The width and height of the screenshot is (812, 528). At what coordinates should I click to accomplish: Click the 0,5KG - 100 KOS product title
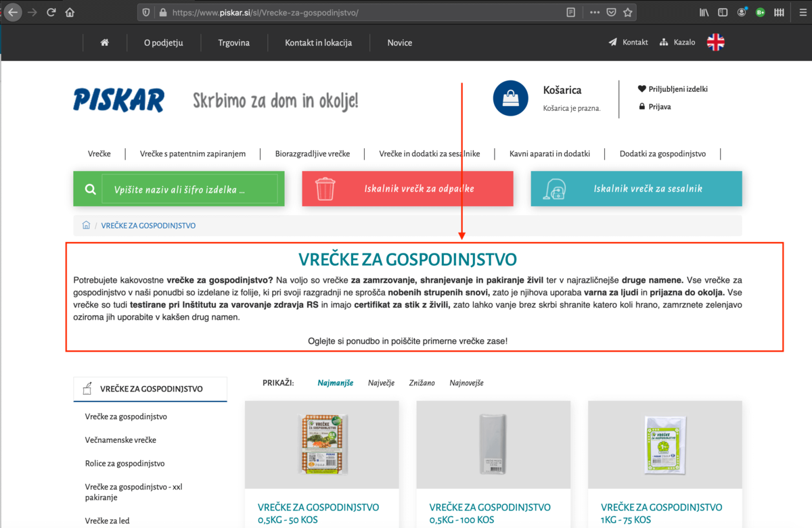(490, 513)
